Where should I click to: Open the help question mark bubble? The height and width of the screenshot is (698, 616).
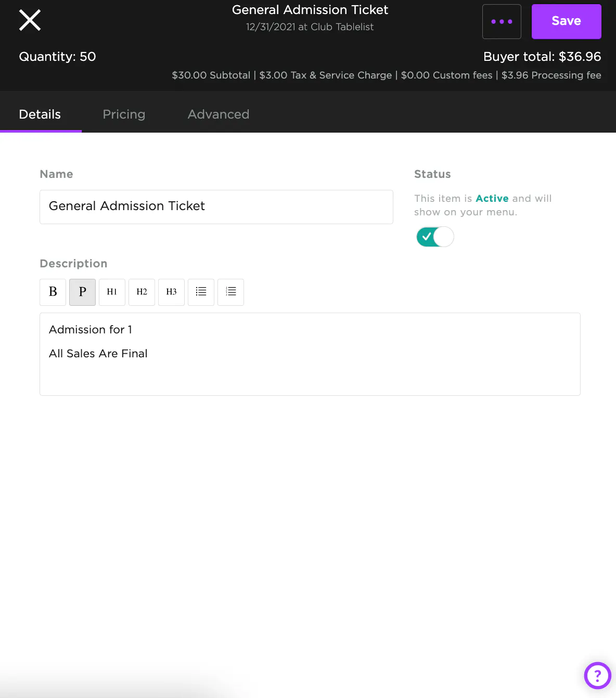[597, 675]
